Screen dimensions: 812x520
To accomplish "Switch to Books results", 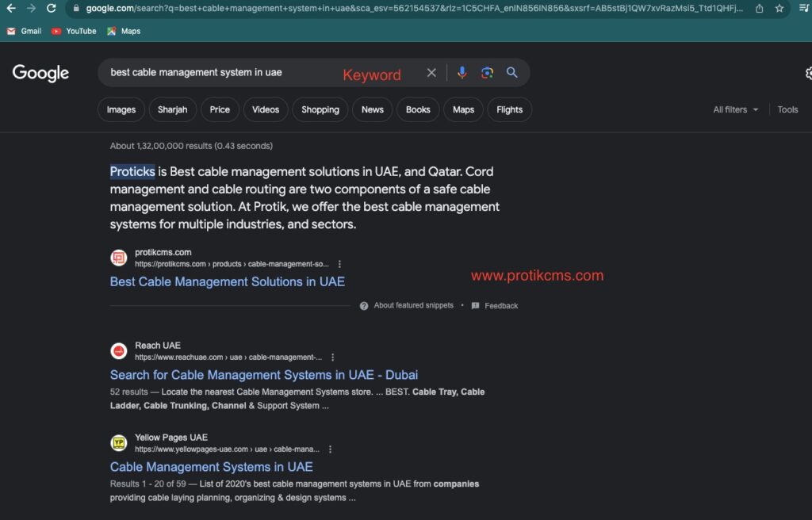I will click(418, 110).
